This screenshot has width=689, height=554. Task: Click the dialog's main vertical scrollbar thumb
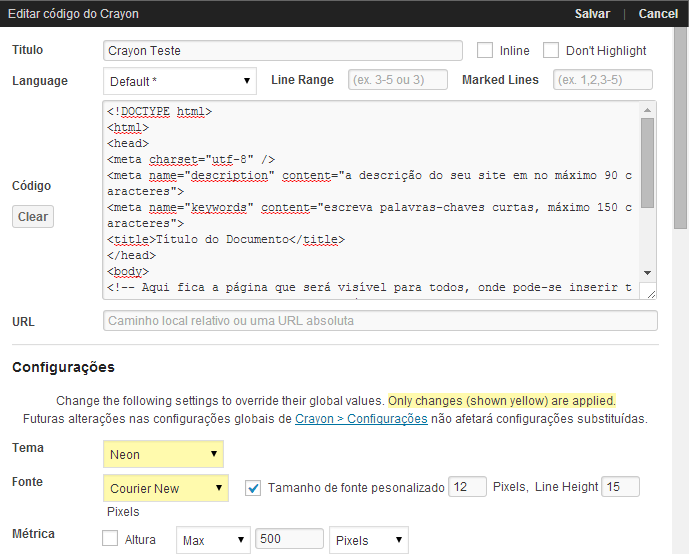680,127
